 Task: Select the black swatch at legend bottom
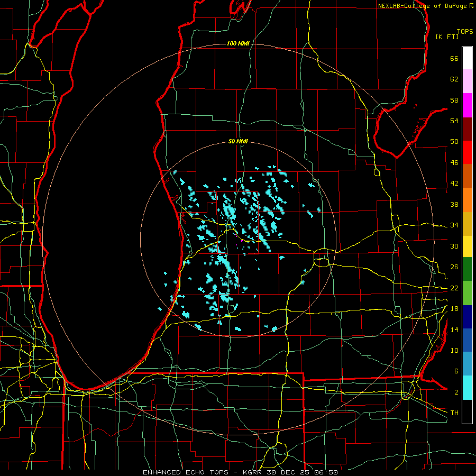pyautogui.click(x=467, y=411)
